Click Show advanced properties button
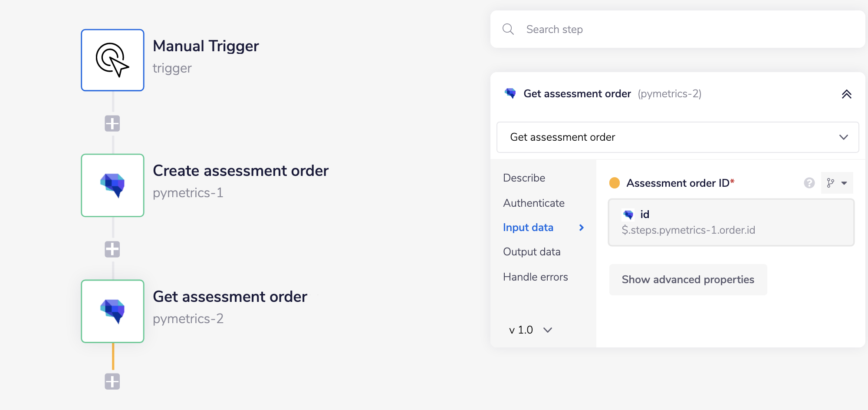Viewport: 868px width, 410px height. 688,280
